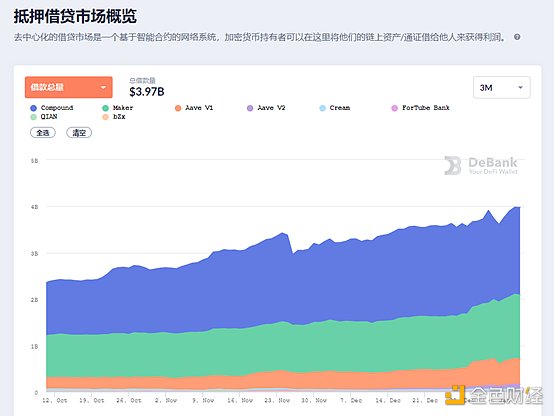The width and height of the screenshot is (554, 416).
Task: Click the bZx peach legend icon
Action: click(105, 117)
